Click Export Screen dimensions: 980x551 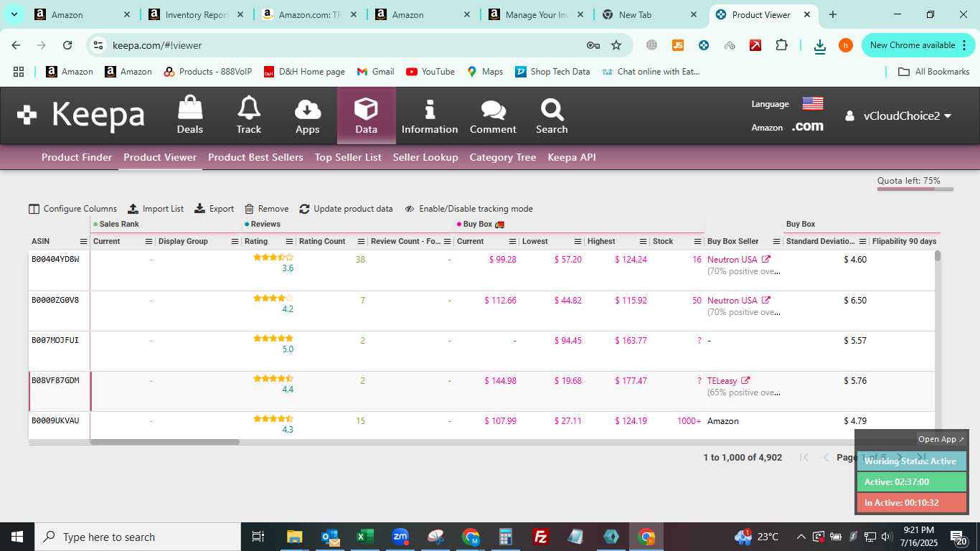(x=215, y=209)
